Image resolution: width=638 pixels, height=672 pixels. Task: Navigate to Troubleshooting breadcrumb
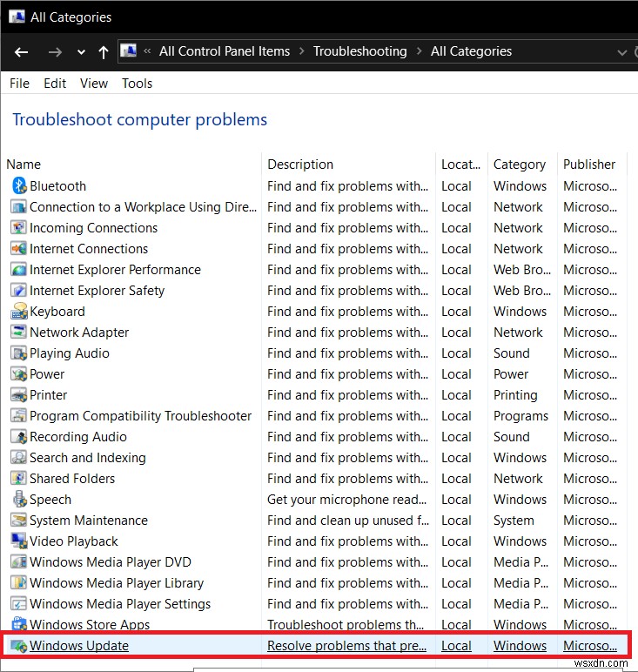pyautogui.click(x=360, y=51)
